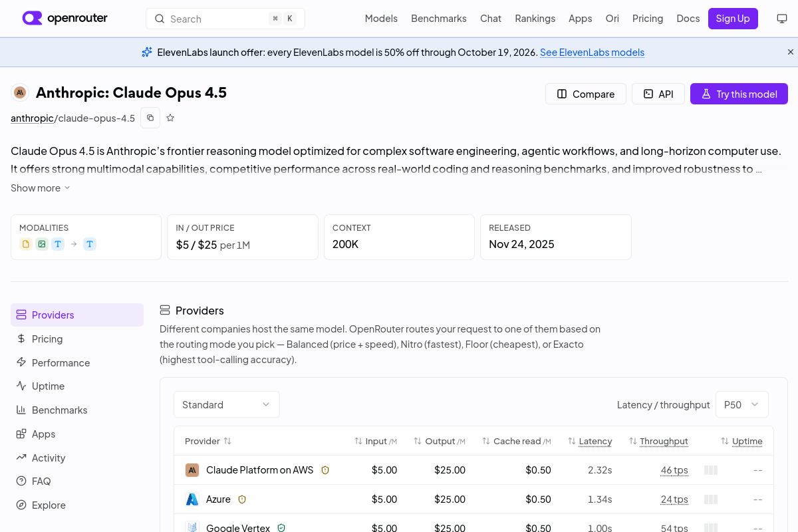Star the Claude Opus 4.5 model
This screenshot has width=798, height=532.
tap(170, 118)
